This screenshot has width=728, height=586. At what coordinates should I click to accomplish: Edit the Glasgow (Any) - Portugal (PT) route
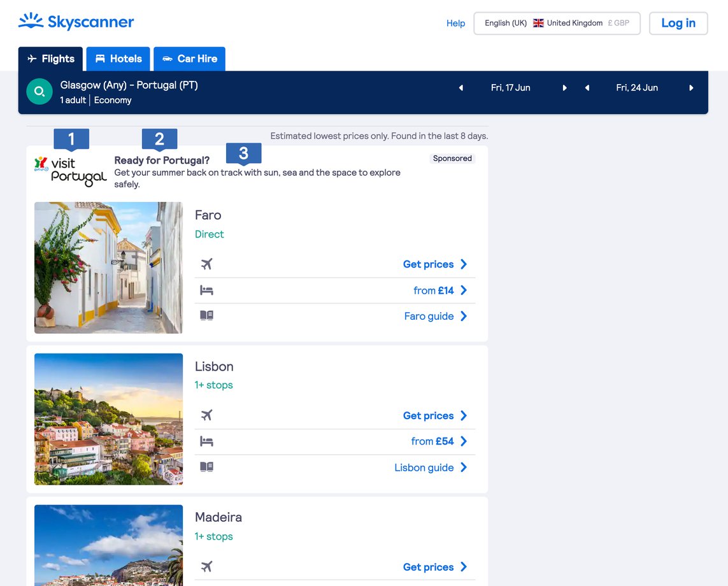[x=129, y=85]
